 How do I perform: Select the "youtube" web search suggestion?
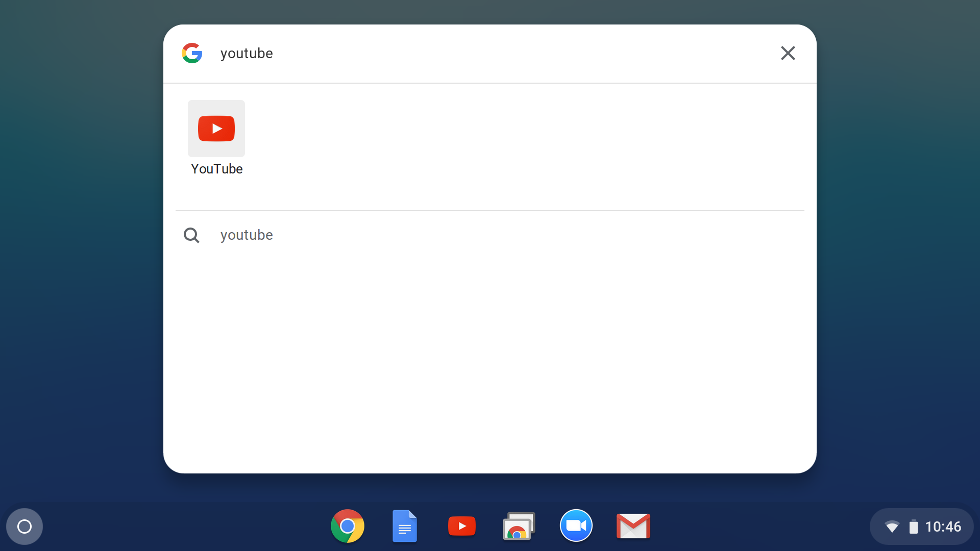coord(490,235)
